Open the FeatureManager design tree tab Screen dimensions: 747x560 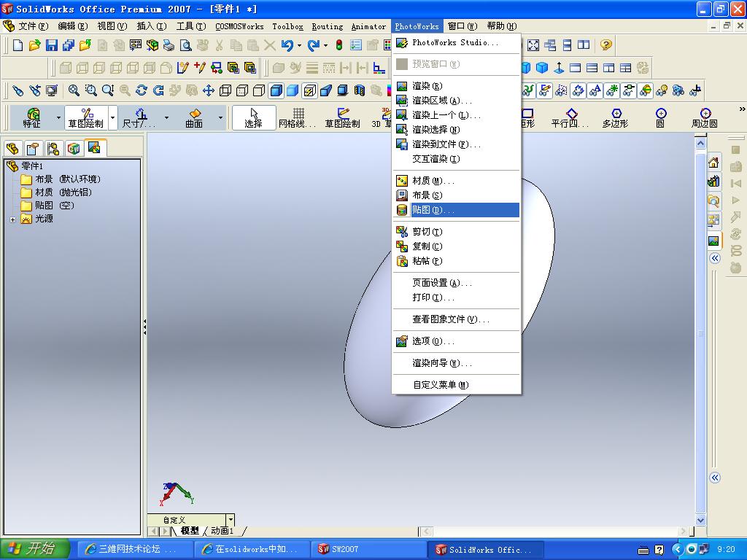12,149
